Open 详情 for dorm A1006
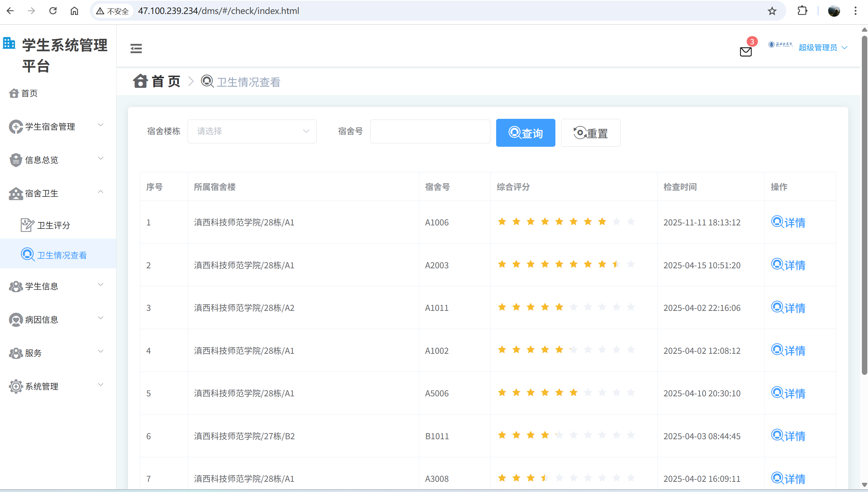Image resolution: width=868 pixels, height=492 pixels. point(788,222)
